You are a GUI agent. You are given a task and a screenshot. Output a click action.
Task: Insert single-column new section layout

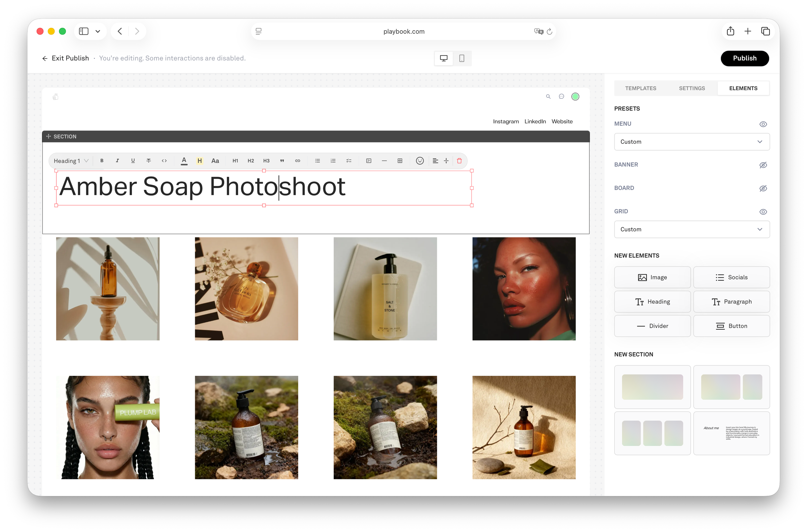652,387
